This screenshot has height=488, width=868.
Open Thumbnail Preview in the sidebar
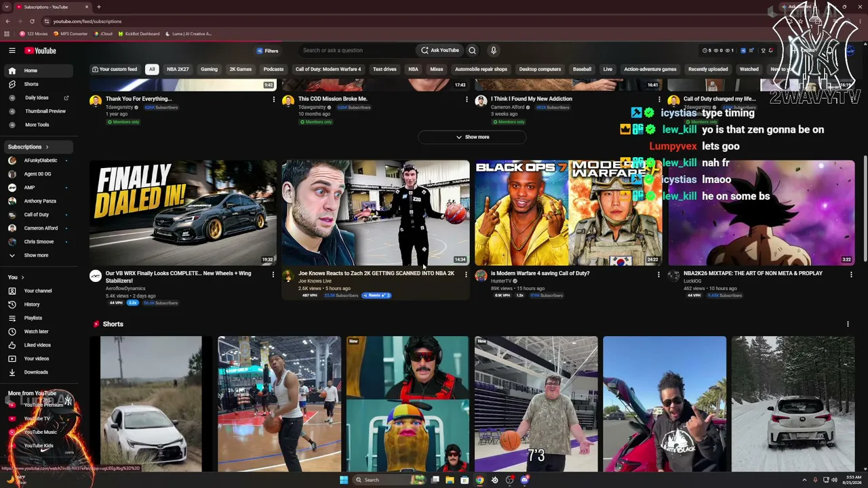[39, 111]
